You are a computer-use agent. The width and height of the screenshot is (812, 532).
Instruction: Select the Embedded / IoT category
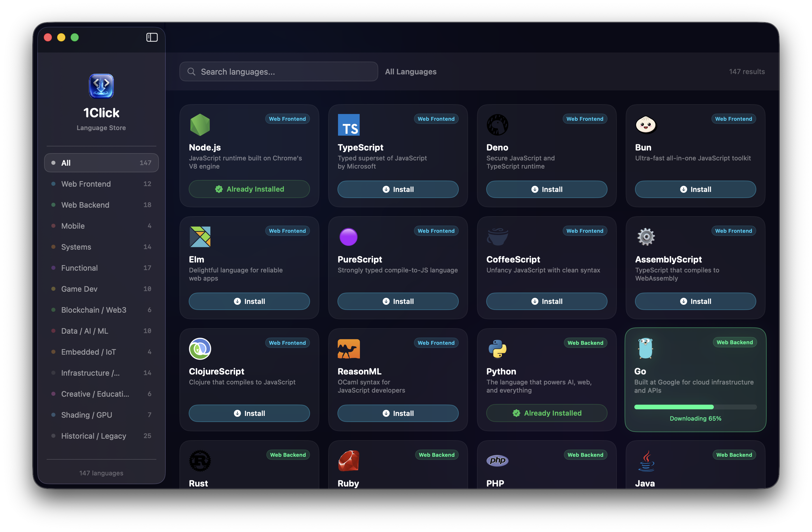101,351
